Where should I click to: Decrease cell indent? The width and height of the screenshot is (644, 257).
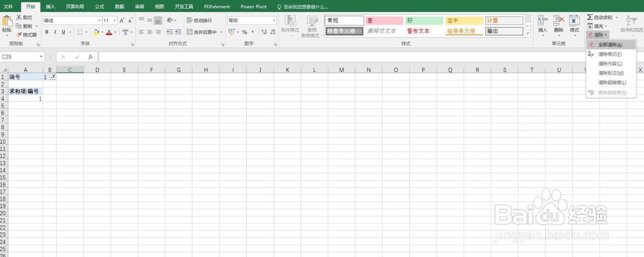169,32
